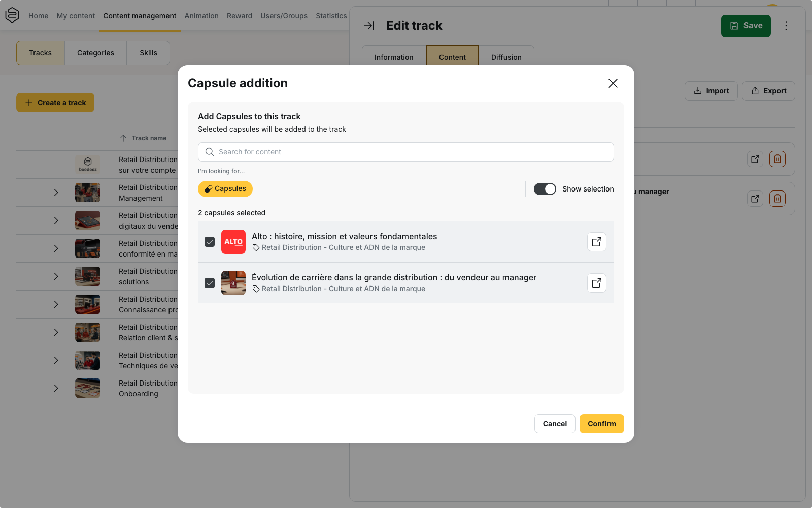Expand the Onboarding track row

pos(56,388)
